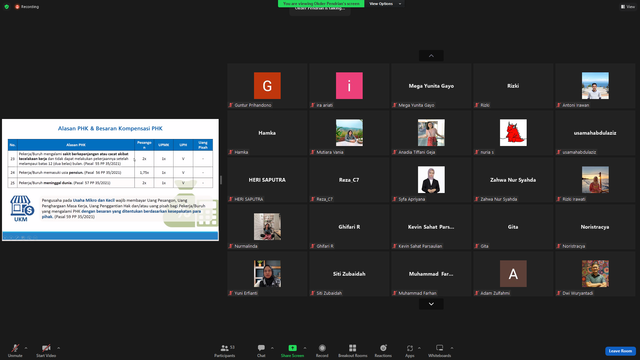Click the green encryption shield icon

[x=7, y=7]
